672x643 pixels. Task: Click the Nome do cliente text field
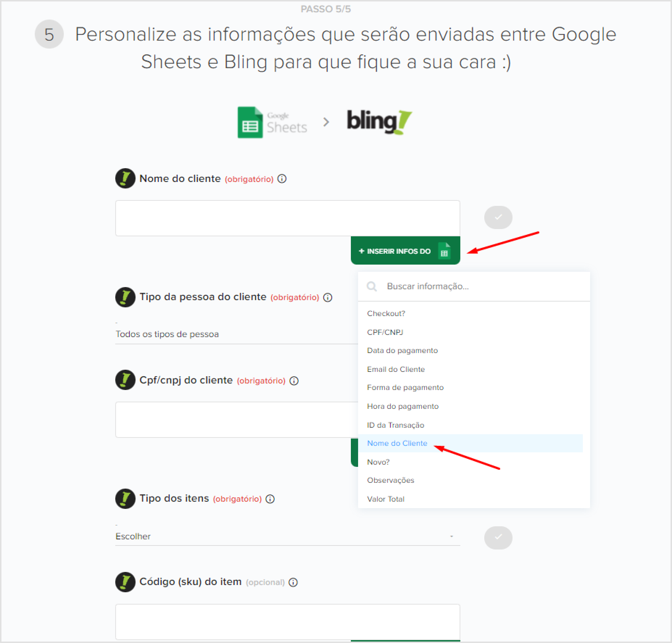tap(288, 218)
